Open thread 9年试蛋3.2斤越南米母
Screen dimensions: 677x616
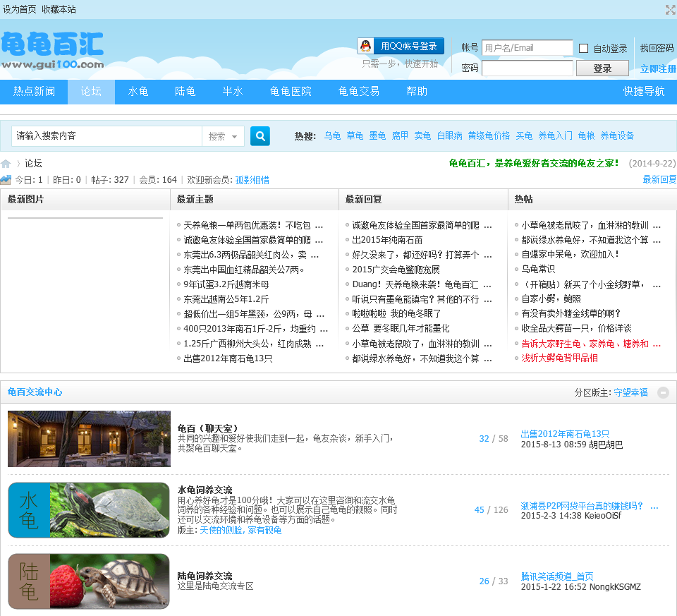pos(226,284)
